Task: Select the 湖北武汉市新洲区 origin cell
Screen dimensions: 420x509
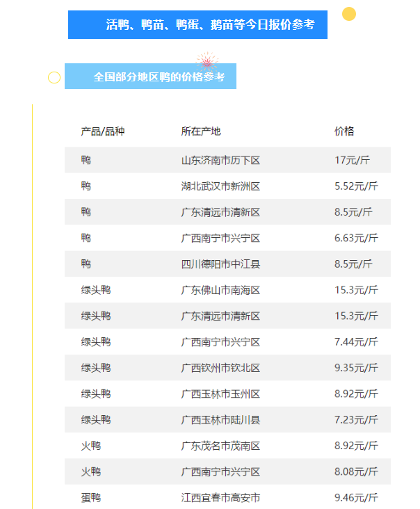Action: tap(220, 186)
